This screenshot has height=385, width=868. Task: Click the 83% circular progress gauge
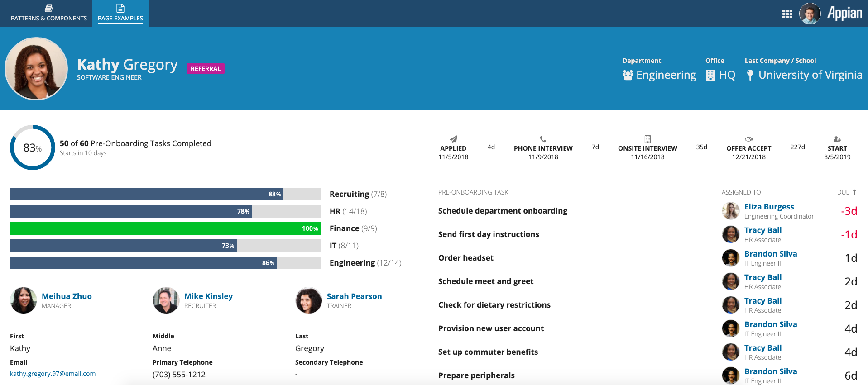click(33, 147)
